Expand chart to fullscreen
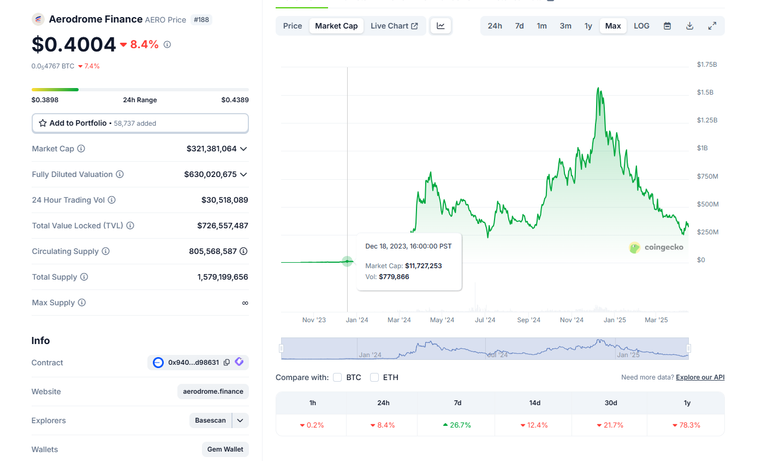768x461 pixels. [712, 26]
